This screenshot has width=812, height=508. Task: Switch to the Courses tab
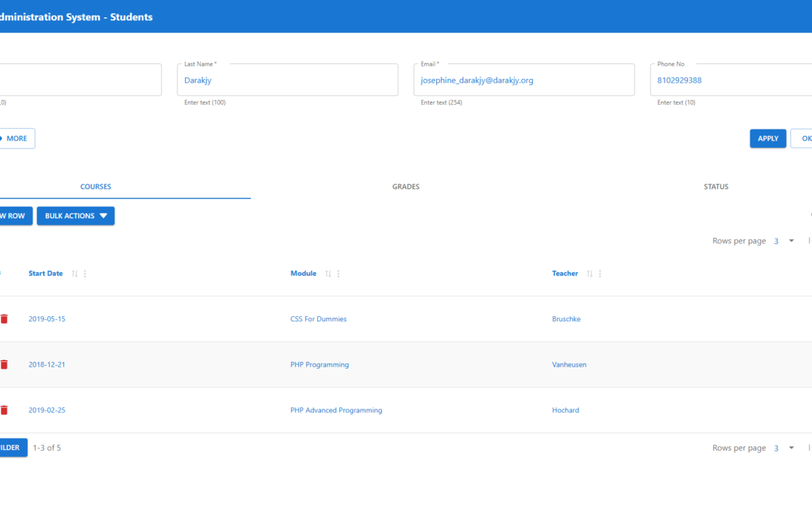point(95,187)
